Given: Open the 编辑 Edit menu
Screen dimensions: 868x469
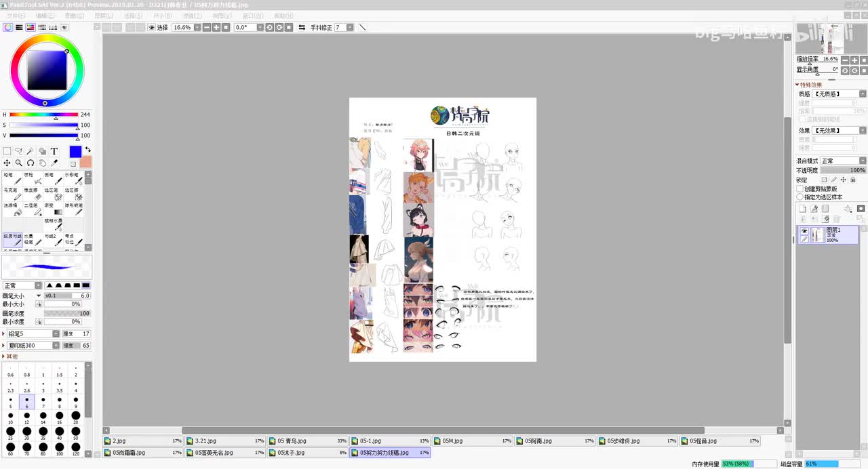Looking at the screenshot, I should click(x=45, y=16).
